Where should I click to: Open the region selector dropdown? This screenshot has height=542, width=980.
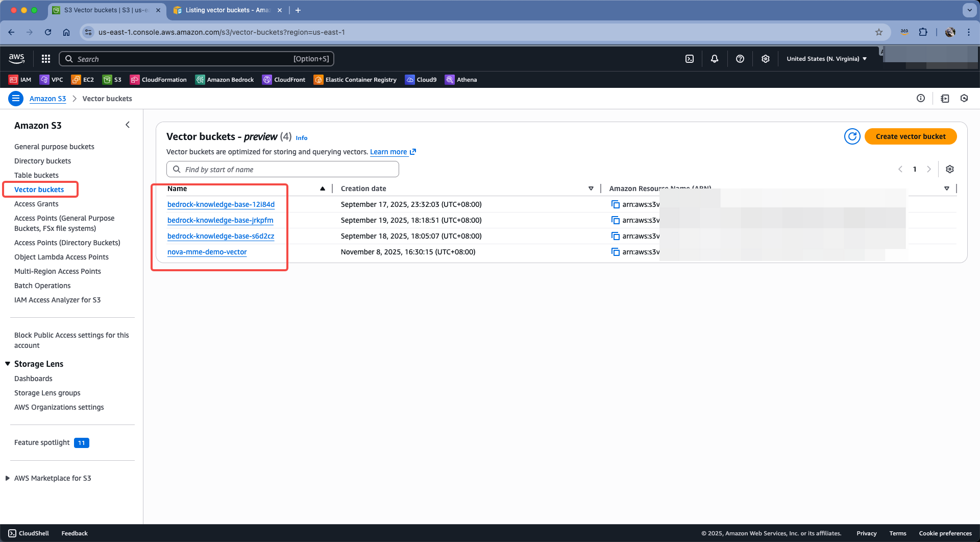point(826,59)
